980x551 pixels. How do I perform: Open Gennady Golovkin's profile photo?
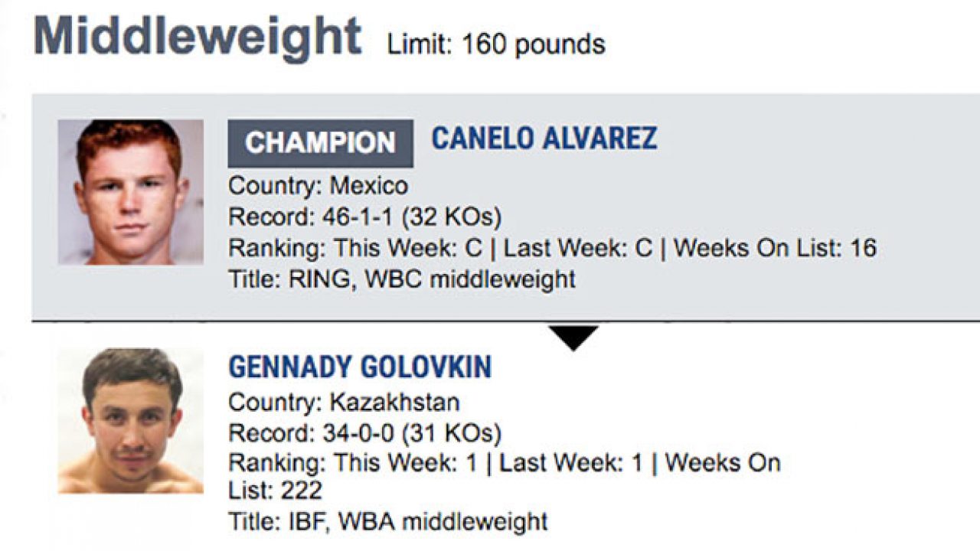(130, 420)
